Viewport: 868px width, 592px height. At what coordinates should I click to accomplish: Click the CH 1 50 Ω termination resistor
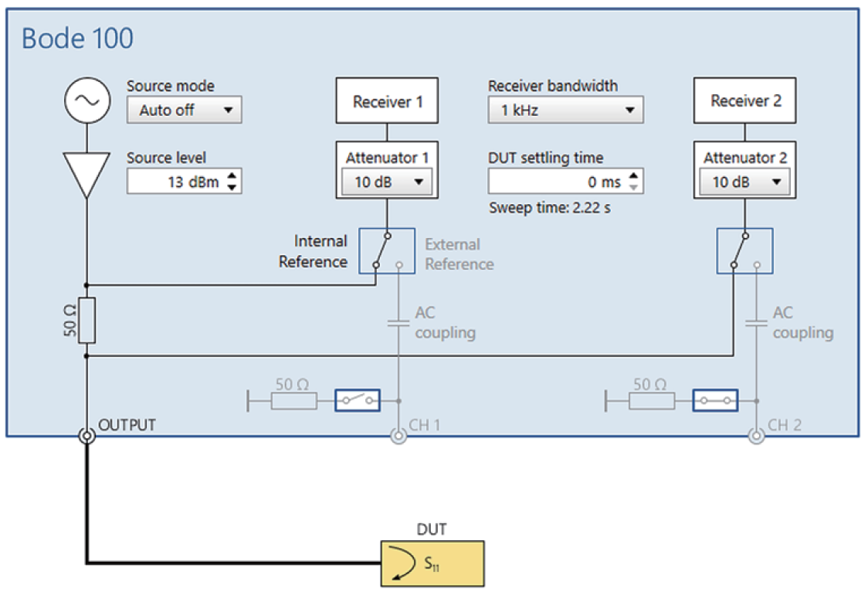pyautogui.click(x=294, y=400)
